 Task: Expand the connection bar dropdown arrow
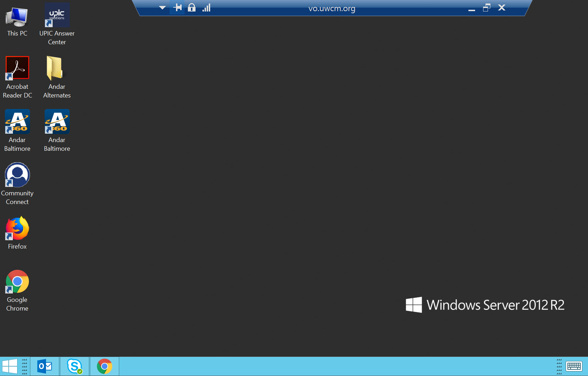pos(162,8)
